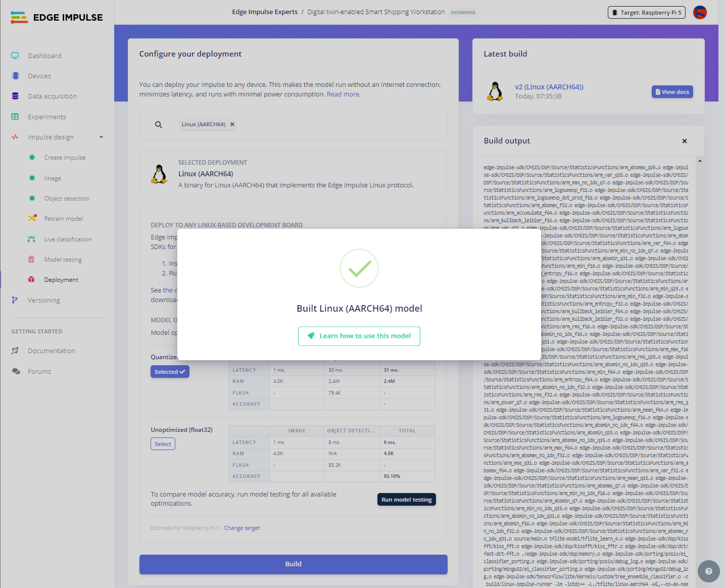
Task: Open Create impulse menu item
Action: pos(65,158)
